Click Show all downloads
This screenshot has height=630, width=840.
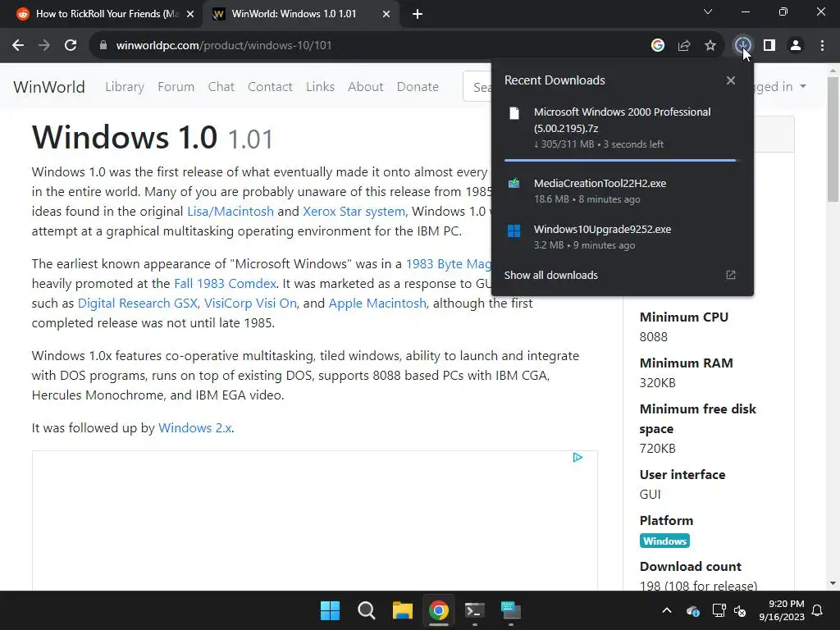click(x=550, y=275)
